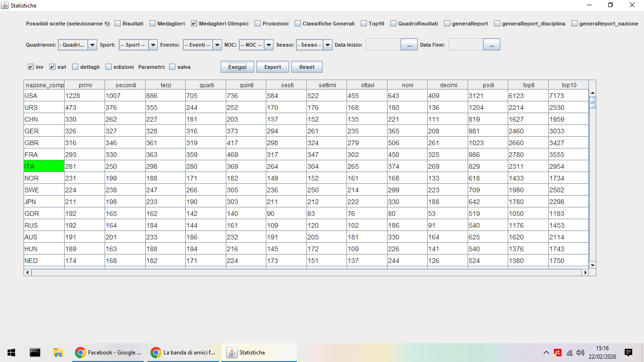Viewport: 644px width, 362px height.
Task: Click the Windows Start button
Action: [11, 352]
